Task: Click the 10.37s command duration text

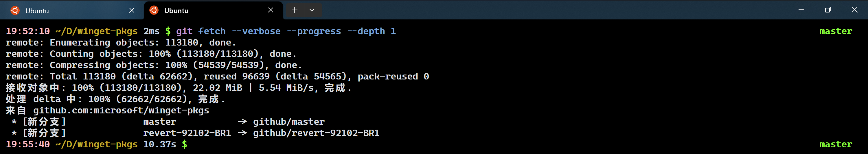Action: tap(159, 144)
